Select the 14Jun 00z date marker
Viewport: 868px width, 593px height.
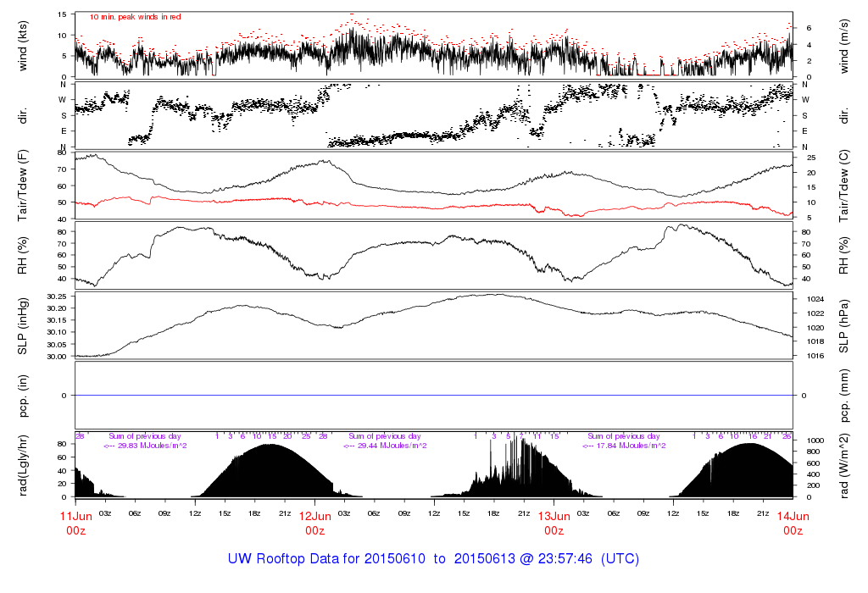793,523
